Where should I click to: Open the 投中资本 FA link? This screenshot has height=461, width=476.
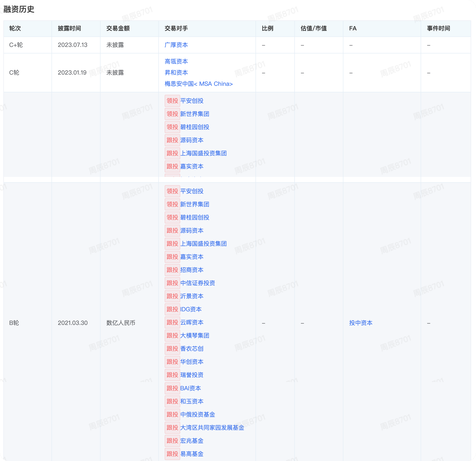point(361,323)
